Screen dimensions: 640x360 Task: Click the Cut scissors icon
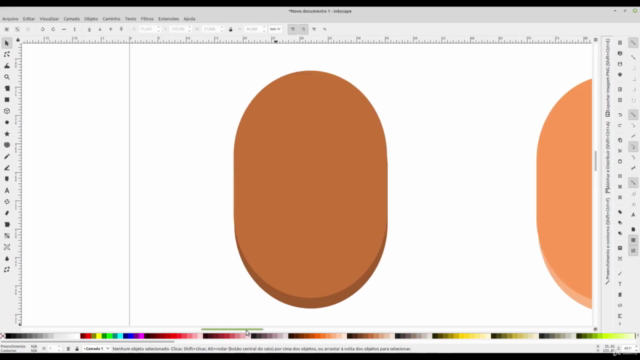tap(620, 151)
